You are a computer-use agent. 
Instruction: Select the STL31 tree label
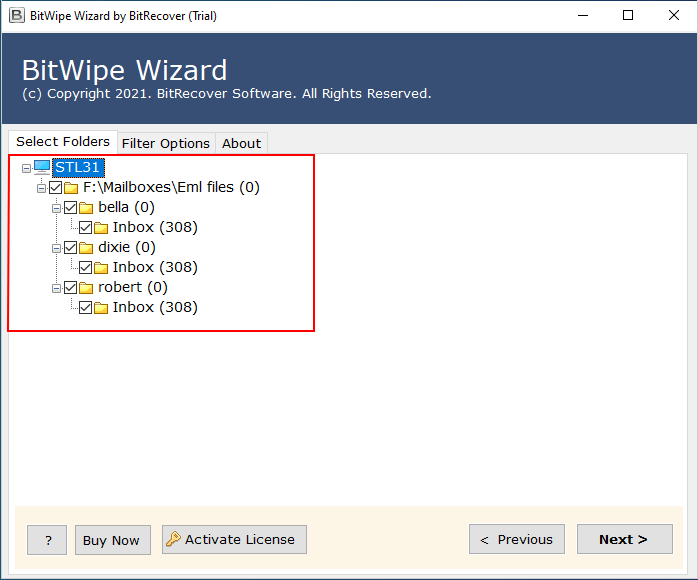point(78,167)
